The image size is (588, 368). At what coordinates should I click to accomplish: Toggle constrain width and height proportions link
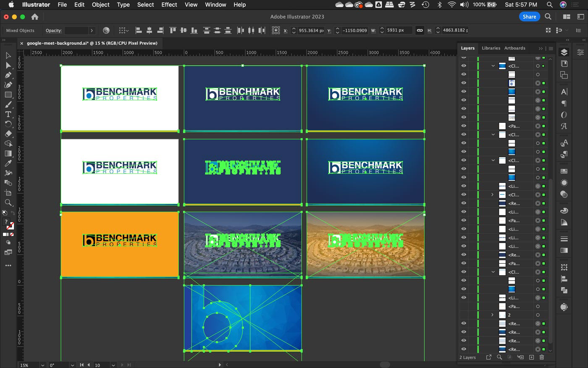(x=420, y=30)
